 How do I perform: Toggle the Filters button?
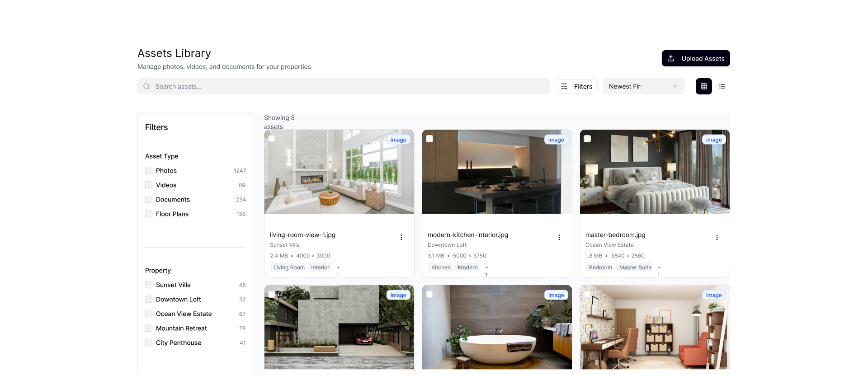pos(576,86)
